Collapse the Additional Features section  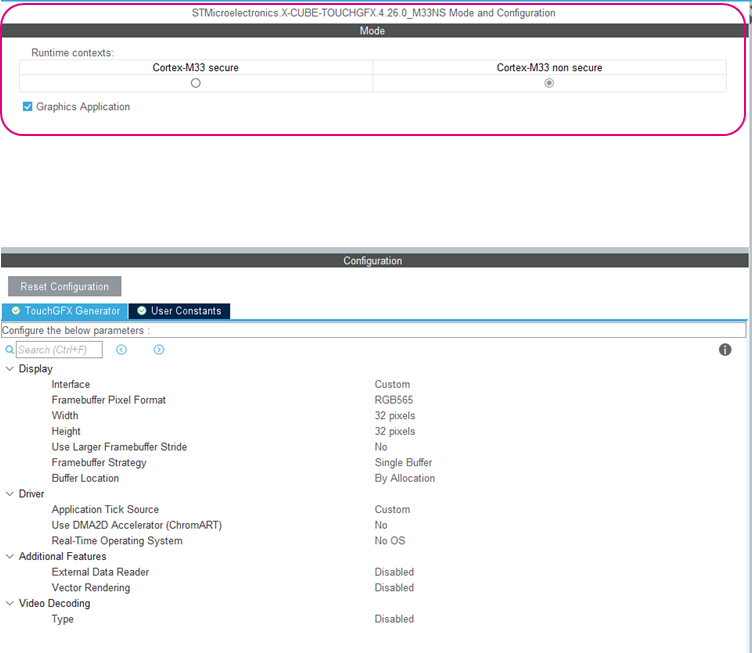pyautogui.click(x=9, y=556)
